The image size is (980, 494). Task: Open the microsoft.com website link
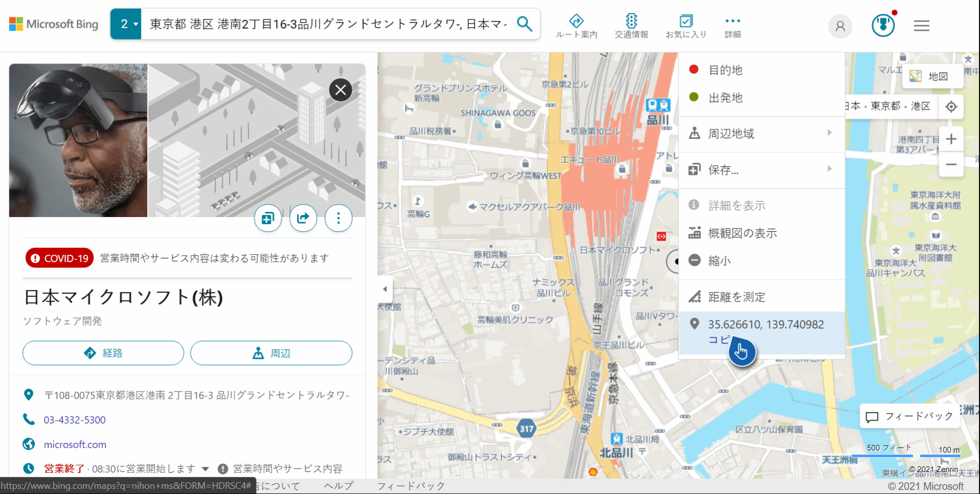pos(75,444)
